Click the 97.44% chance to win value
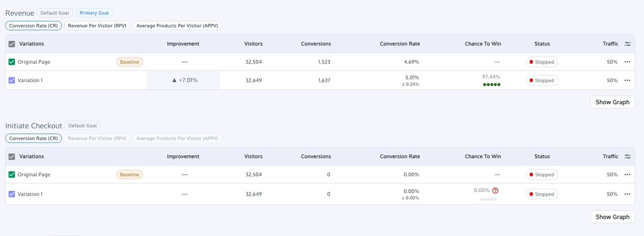Screen dimensions: 644x236 pos(492,77)
